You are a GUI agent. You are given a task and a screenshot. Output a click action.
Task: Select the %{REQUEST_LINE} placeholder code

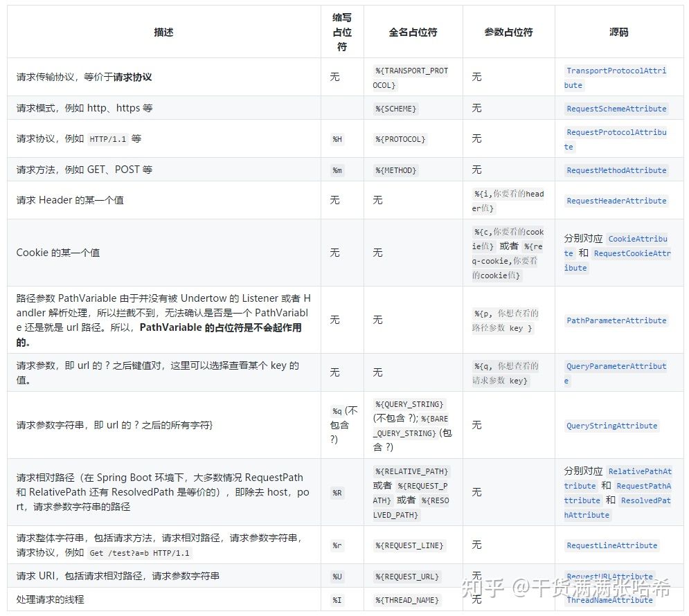click(409, 545)
